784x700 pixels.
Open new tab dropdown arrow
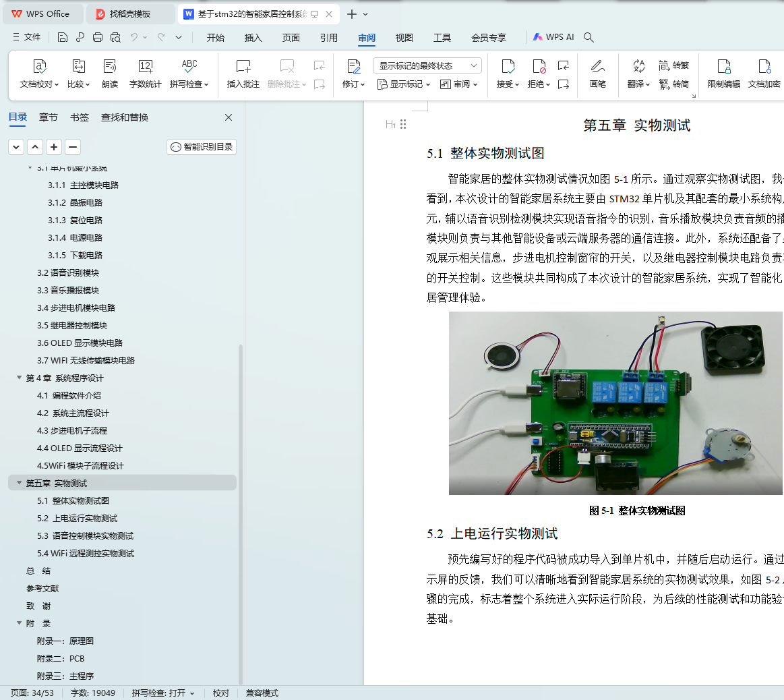[x=365, y=14]
